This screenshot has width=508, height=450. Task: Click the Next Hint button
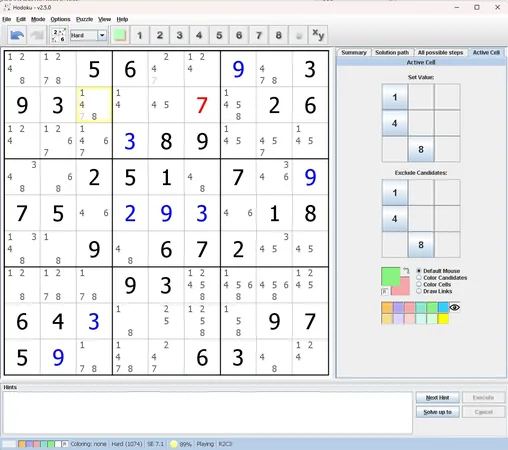click(437, 398)
